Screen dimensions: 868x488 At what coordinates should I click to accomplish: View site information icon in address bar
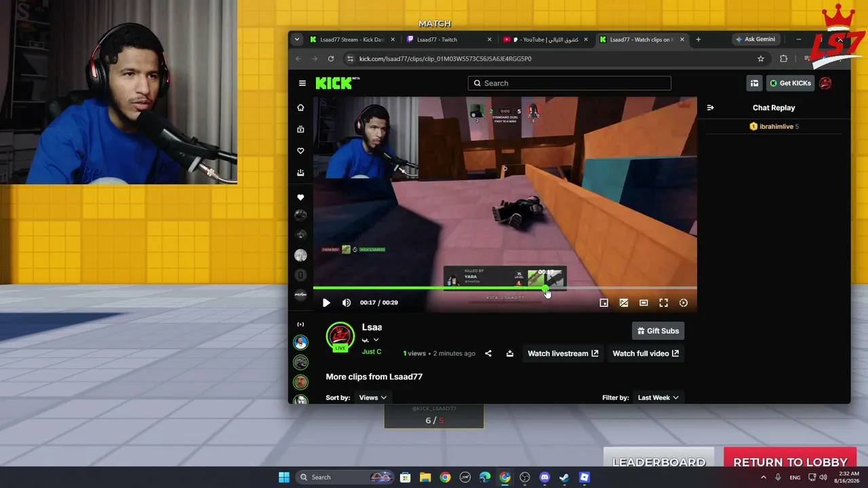350,59
